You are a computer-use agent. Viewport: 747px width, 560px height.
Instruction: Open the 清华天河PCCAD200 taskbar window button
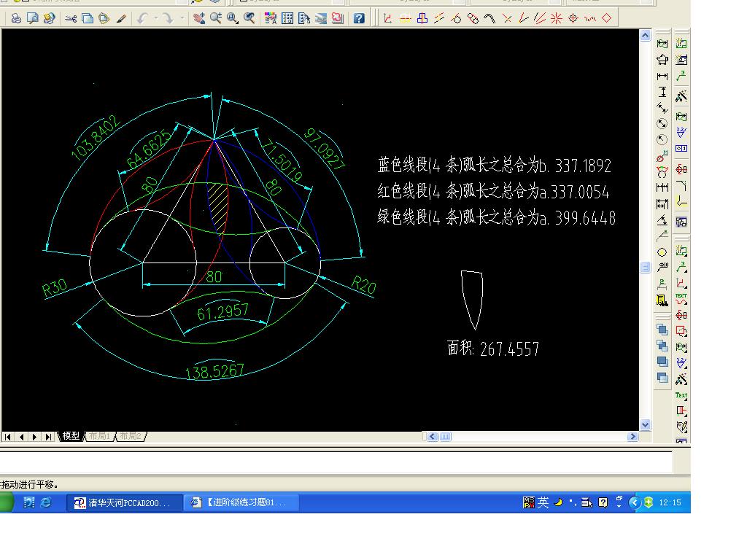tap(124, 502)
